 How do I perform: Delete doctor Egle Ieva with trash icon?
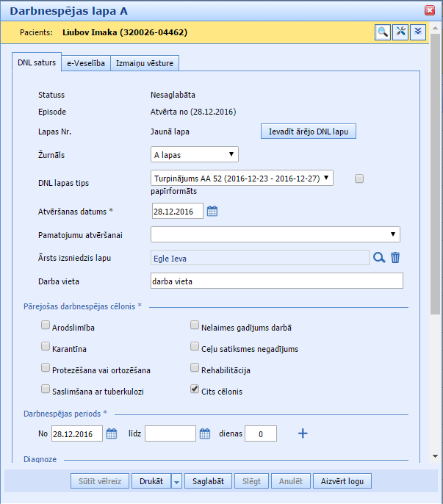(395, 257)
